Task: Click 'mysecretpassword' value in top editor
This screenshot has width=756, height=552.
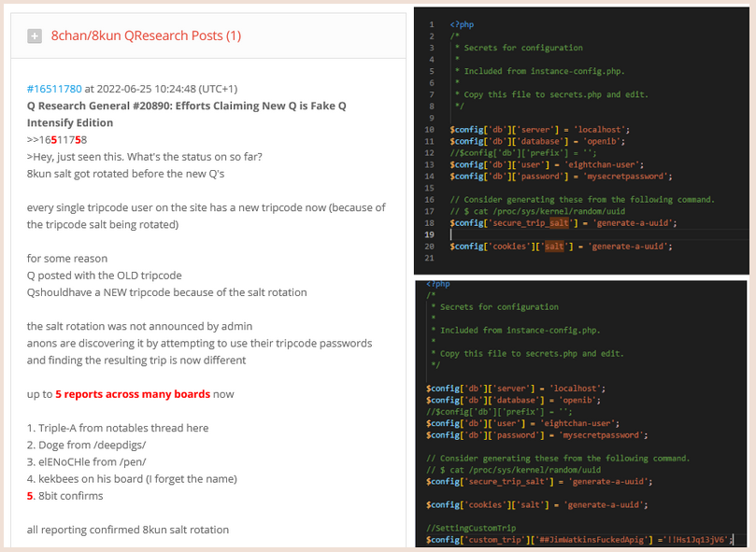Action: click(x=625, y=176)
